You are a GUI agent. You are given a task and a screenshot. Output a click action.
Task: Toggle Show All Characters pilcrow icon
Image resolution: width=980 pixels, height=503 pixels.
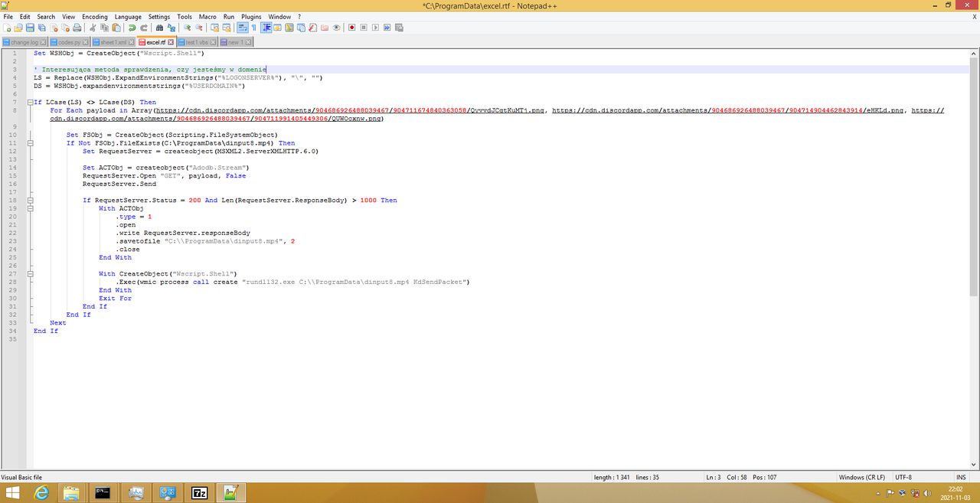coord(254,28)
